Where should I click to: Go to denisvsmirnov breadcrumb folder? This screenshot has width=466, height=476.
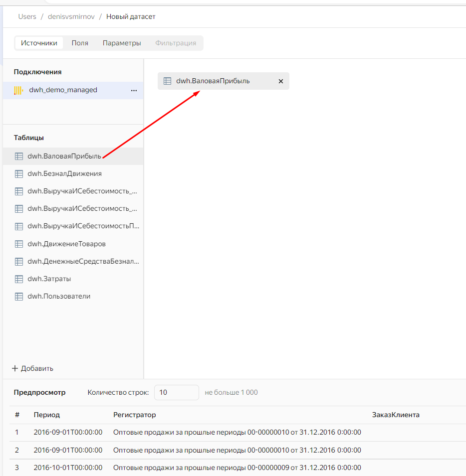(70, 16)
